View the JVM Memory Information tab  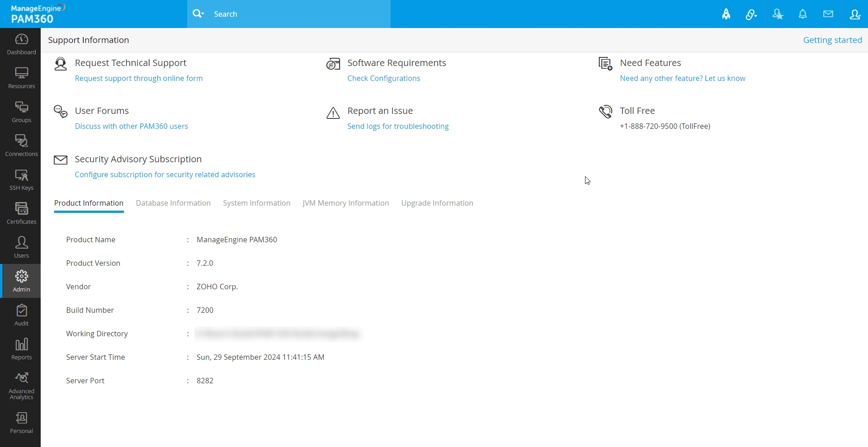tap(346, 203)
